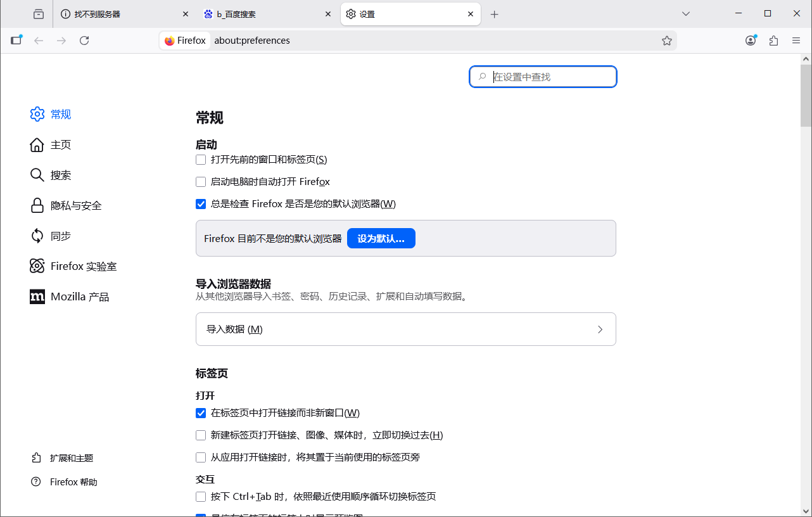Enable 新建标签页打开链接时立即切换过去
The width and height of the screenshot is (812, 517).
201,435
